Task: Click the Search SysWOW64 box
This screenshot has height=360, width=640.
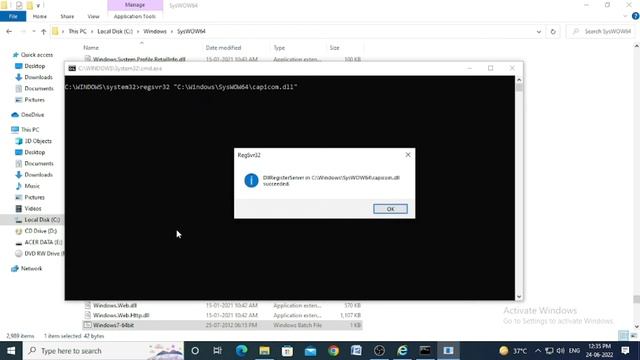Action: point(602,31)
